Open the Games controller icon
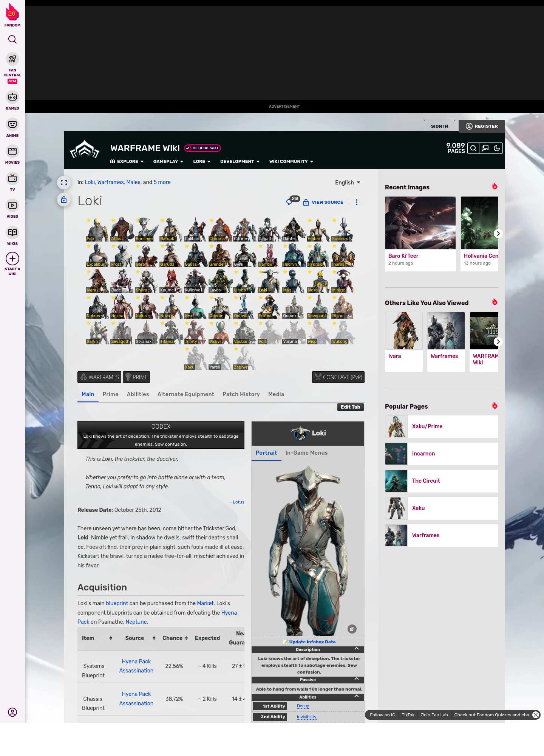 coord(12,97)
